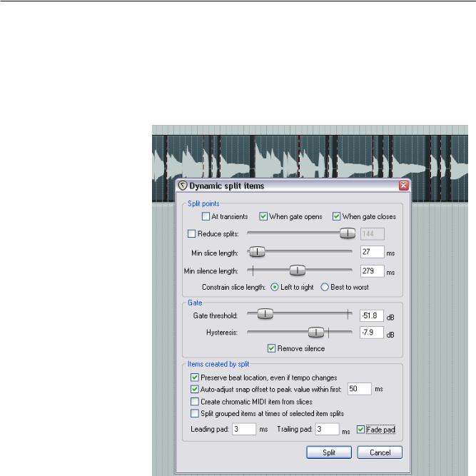
Task: Enable the Reduce splits checkbox
Action: tap(191, 234)
